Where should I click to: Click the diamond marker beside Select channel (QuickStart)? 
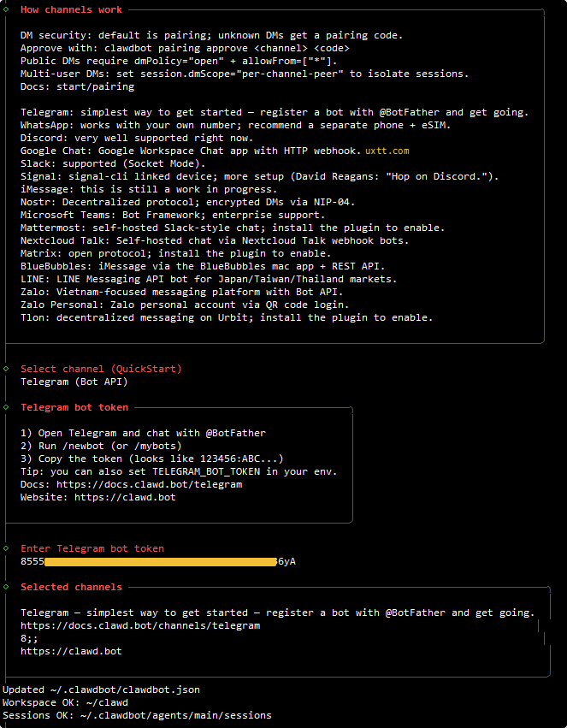(x=5, y=369)
